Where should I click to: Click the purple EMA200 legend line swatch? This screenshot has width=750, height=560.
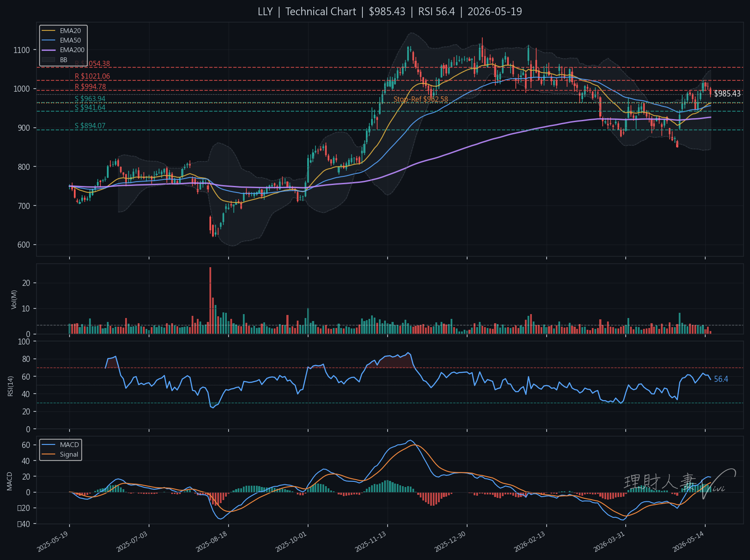[49, 50]
